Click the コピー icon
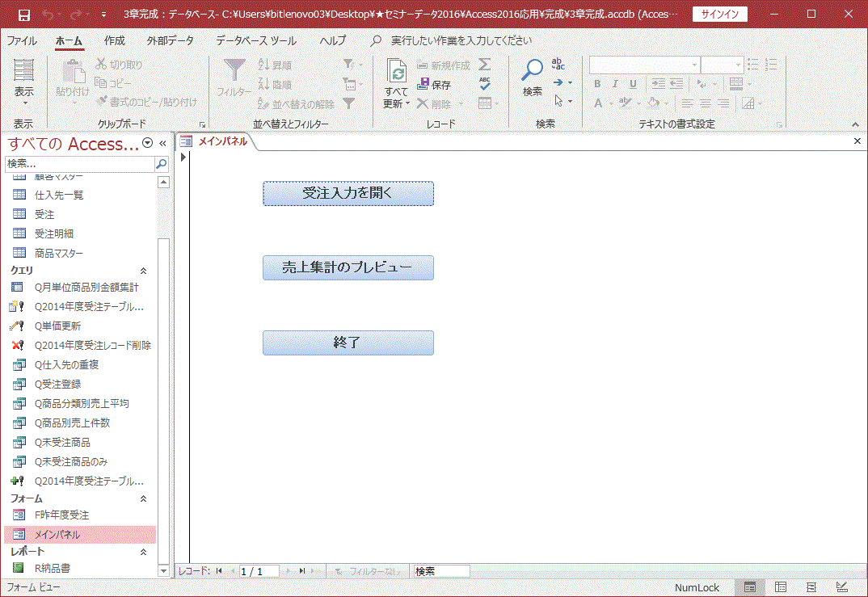The image size is (868, 597). (101, 83)
